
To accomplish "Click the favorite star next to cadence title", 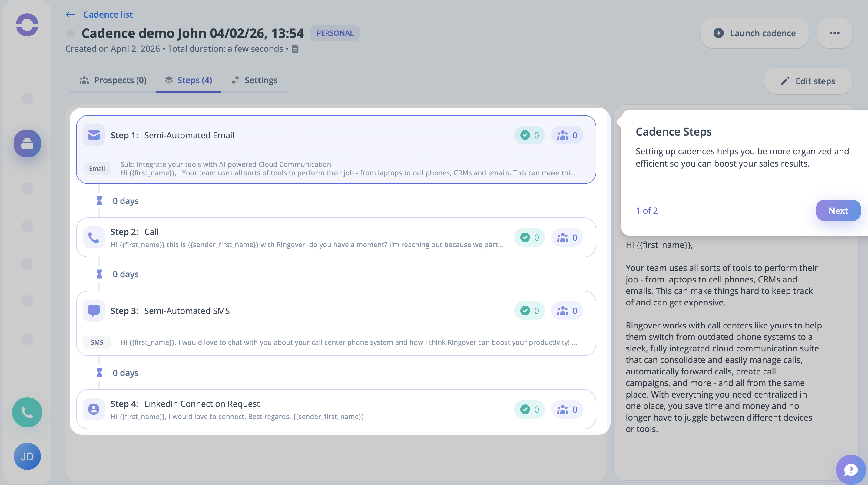I will [x=71, y=33].
